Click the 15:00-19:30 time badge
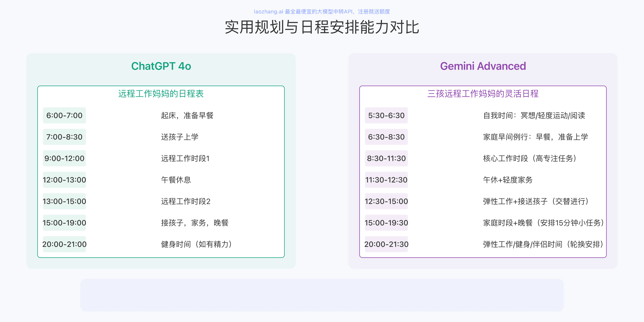 (x=386, y=223)
